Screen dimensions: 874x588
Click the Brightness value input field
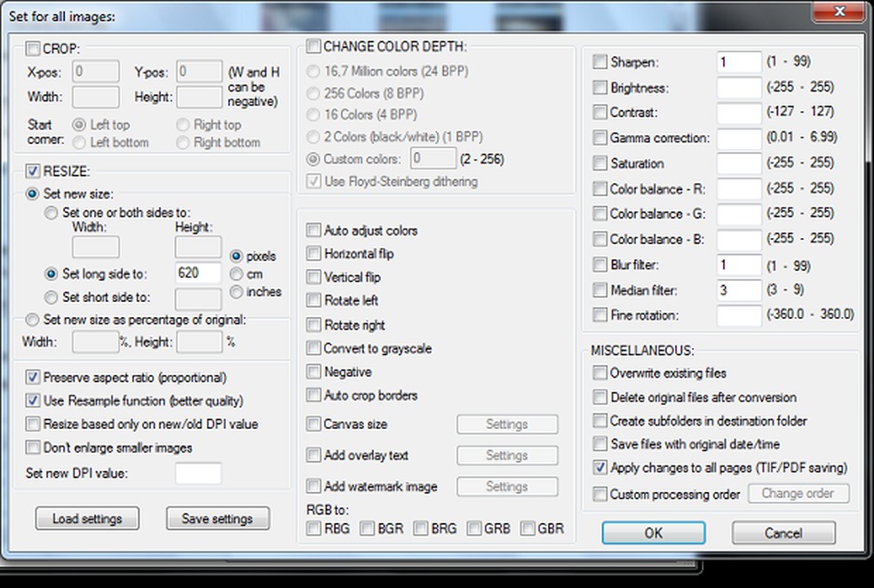tap(739, 88)
